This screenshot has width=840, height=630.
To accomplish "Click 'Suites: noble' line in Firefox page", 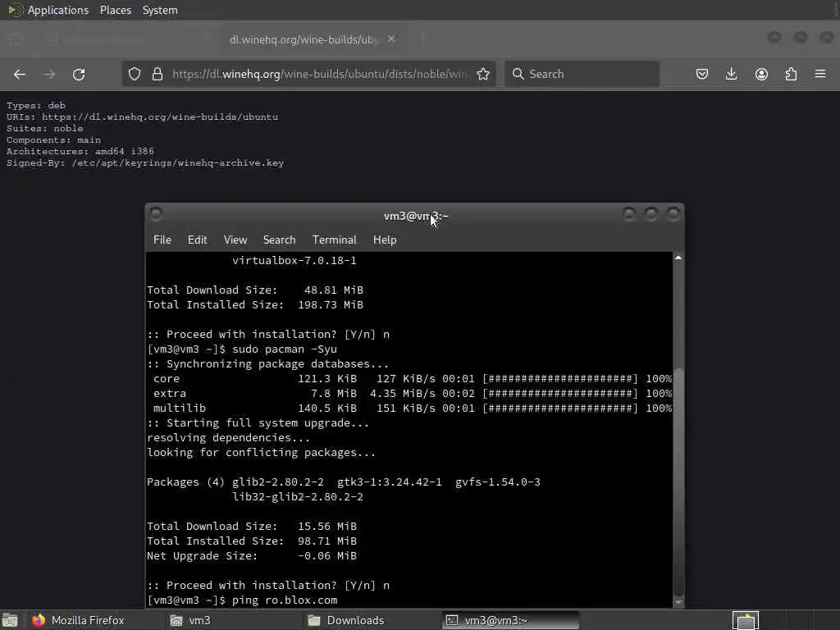I will coord(44,128).
